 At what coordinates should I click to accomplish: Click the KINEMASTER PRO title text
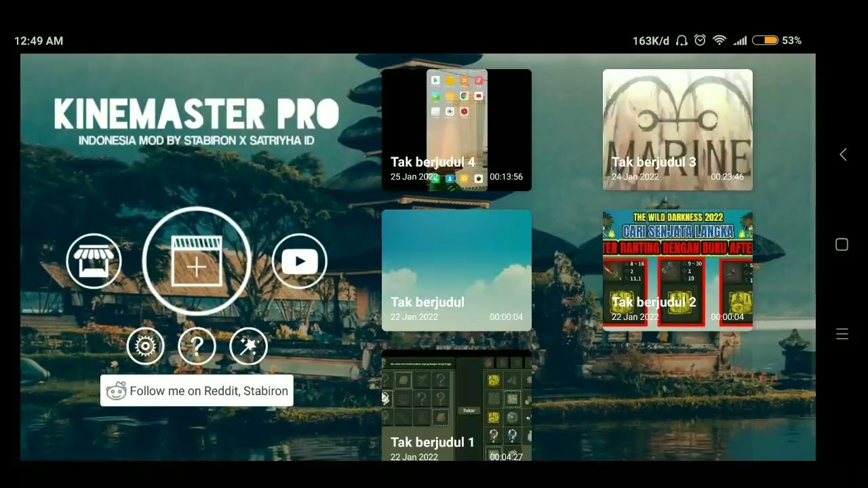197,114
